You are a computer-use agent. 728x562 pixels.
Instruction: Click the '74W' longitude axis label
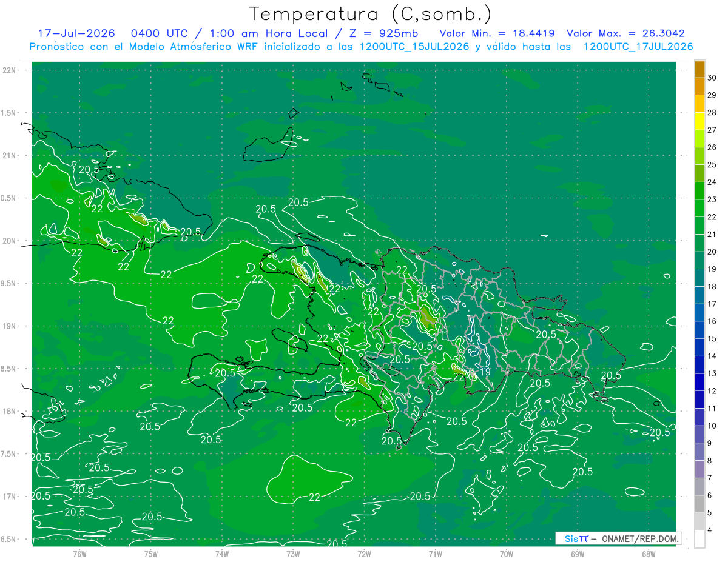[222, 554]
